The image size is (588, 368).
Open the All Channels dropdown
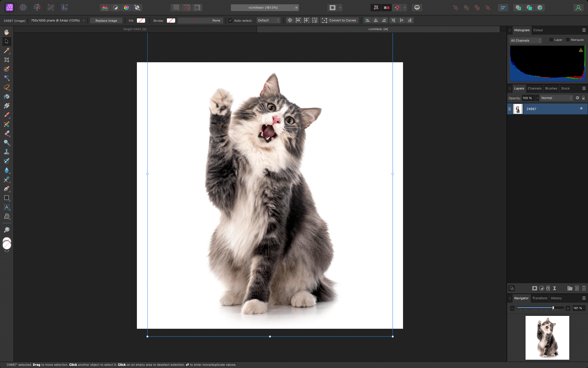[525, 40]
